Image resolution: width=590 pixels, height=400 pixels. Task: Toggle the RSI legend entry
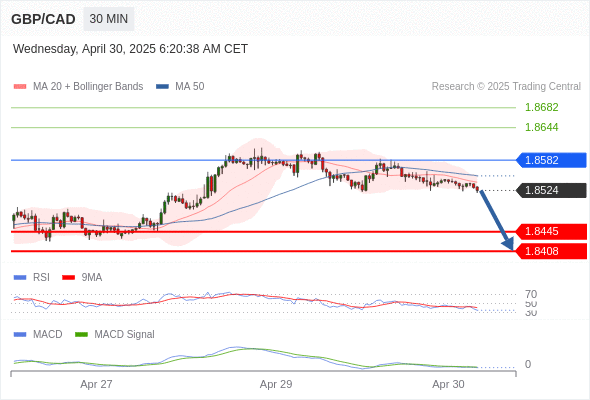[x=32, y=278]
